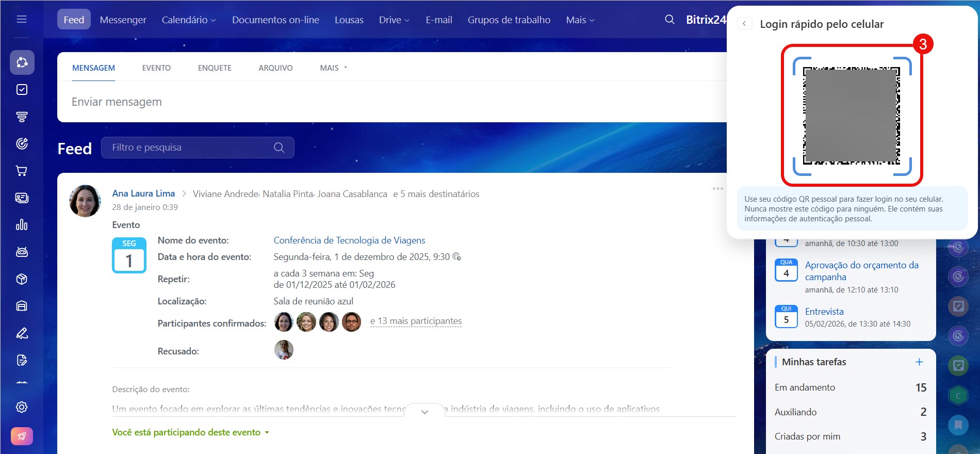This screenshot has width=980, height=454.
Task: Open the shopping cart icon in the sidebar
Action: (22, 171)
